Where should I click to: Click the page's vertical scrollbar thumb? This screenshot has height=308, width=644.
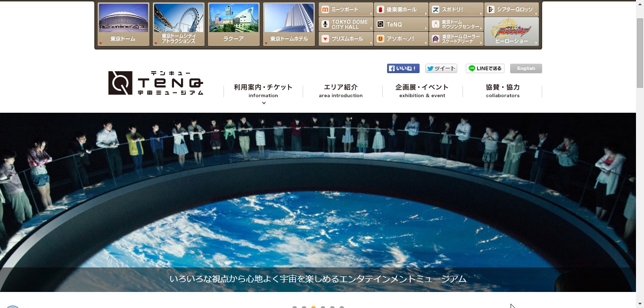tap(640, 53)
